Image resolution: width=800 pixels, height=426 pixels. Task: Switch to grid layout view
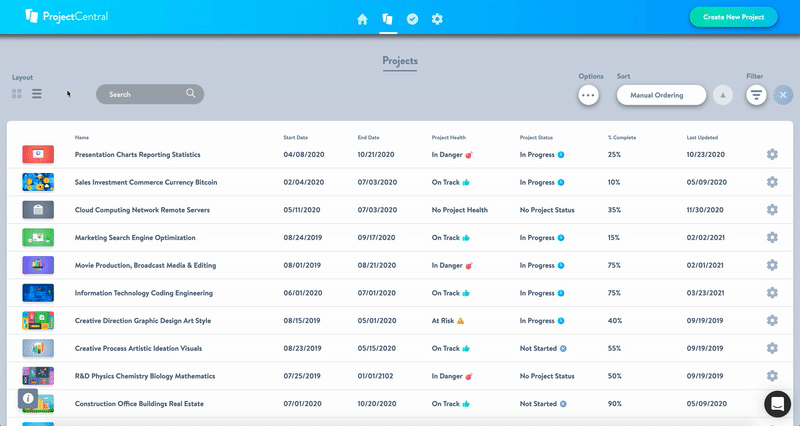17,94
